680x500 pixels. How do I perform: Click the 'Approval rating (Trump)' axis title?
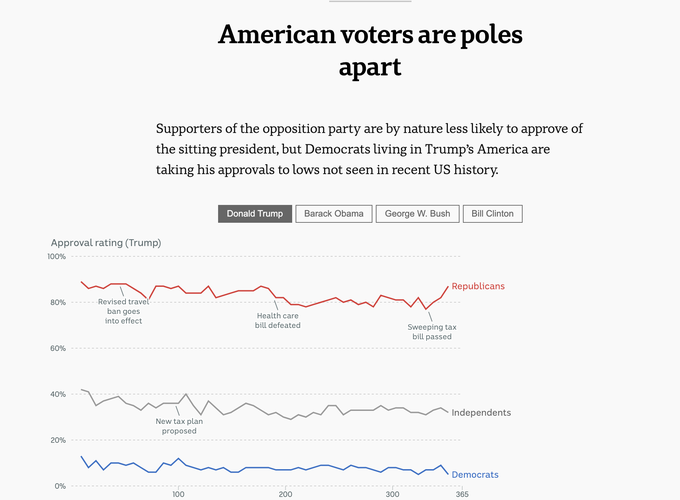(x=106, y=242)
